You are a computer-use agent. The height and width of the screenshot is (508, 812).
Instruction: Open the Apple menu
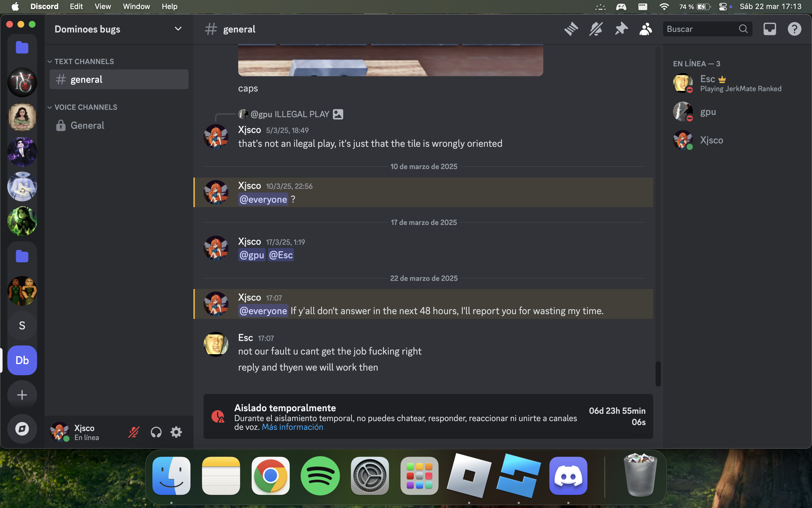tap(15, 6)
